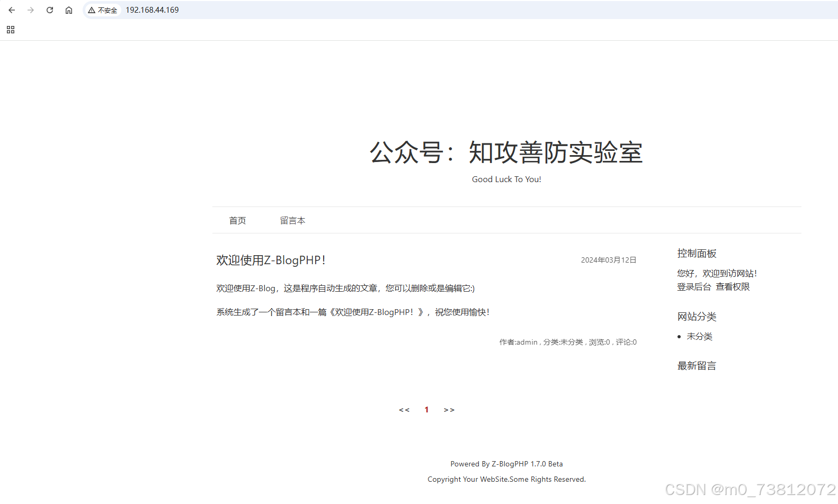Image resolution: width=838 pixels, height=504 pixels.
Task: Click the 网站分类 sidebar heading
Action: coord(697,316)
